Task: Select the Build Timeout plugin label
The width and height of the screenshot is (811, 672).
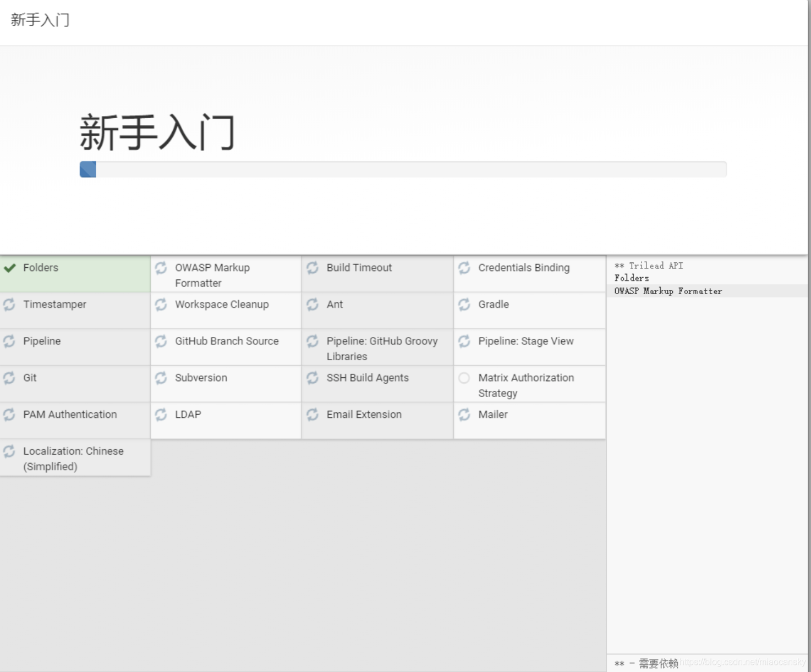Action: (x=359, y=268)
